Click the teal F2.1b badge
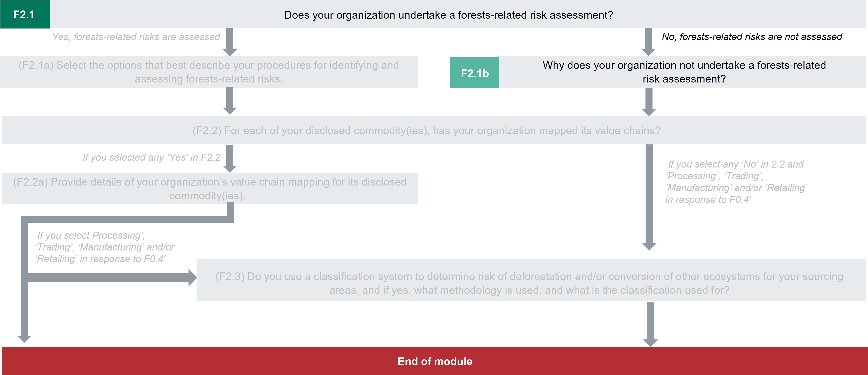The image size is (868, 375). pos(474,73)
